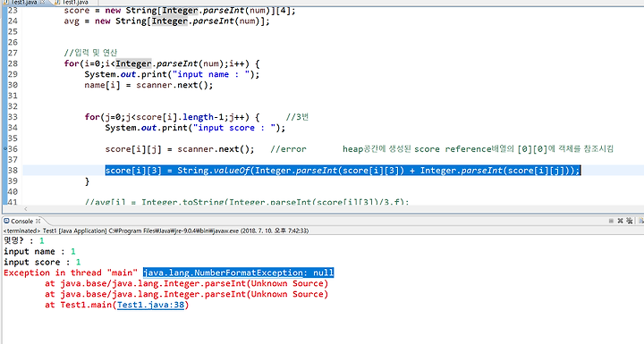This screenshot has width=644, height=344.
Task: Click the Terminate square icon in Console toolbar
Action: [611, 221]
